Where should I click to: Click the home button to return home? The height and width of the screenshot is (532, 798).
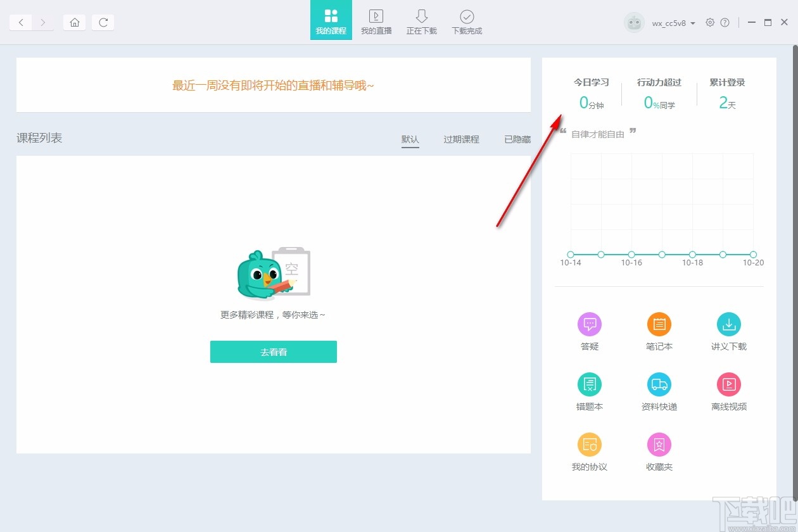pos(74,22)
